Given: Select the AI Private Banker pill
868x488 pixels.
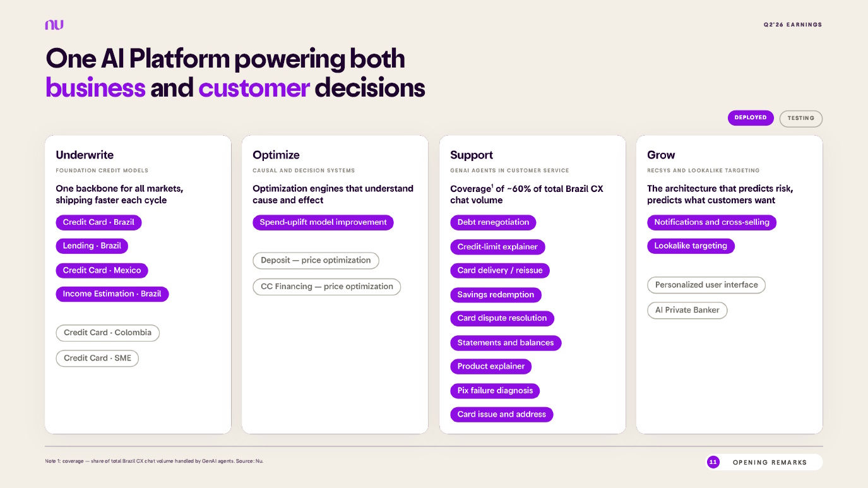Looking at the screenshot, I should point(687,310).
